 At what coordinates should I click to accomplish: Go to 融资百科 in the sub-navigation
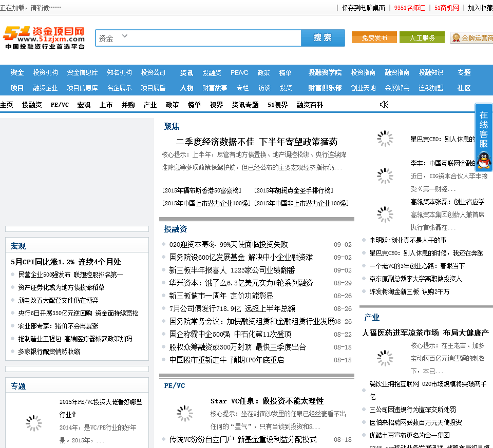coord(310,105)
